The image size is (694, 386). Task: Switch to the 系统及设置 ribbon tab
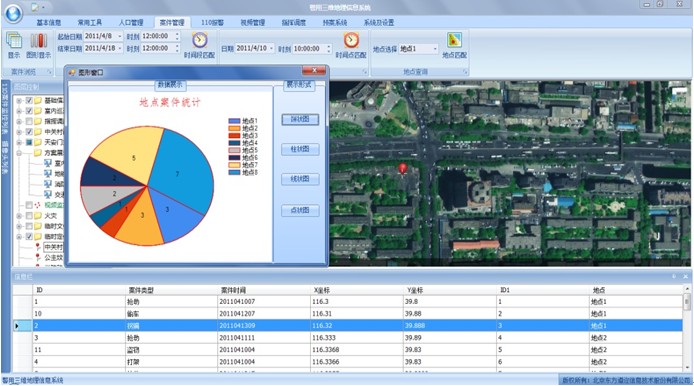[x=379, y=23]
